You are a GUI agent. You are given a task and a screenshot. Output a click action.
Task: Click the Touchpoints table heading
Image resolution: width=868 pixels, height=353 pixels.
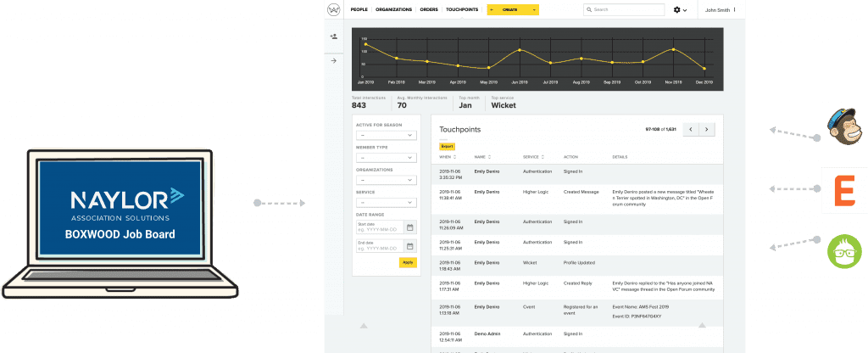460,129
